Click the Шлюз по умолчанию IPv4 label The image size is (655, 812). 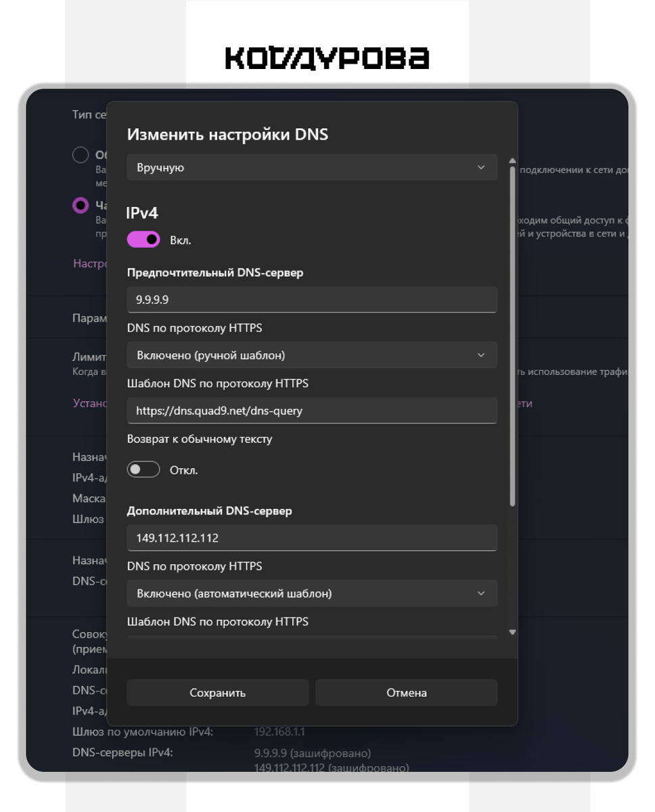(x=143, y=731)
